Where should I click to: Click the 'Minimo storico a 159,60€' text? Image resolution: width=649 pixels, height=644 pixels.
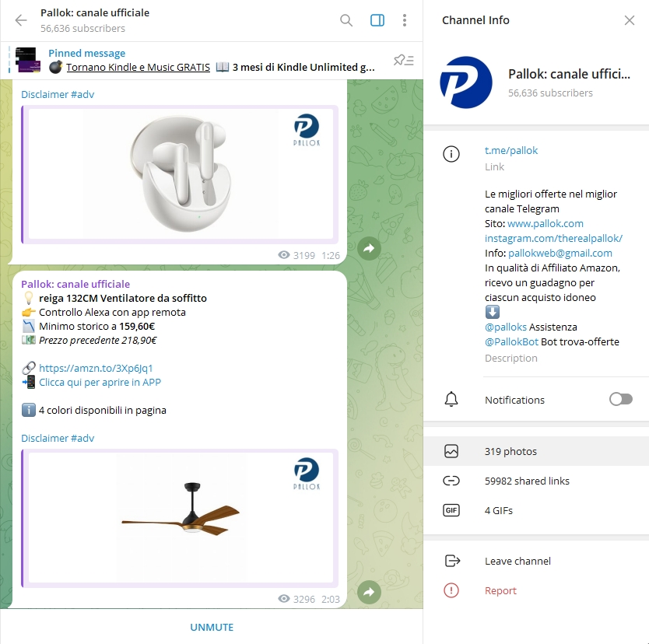coord(96,327)
